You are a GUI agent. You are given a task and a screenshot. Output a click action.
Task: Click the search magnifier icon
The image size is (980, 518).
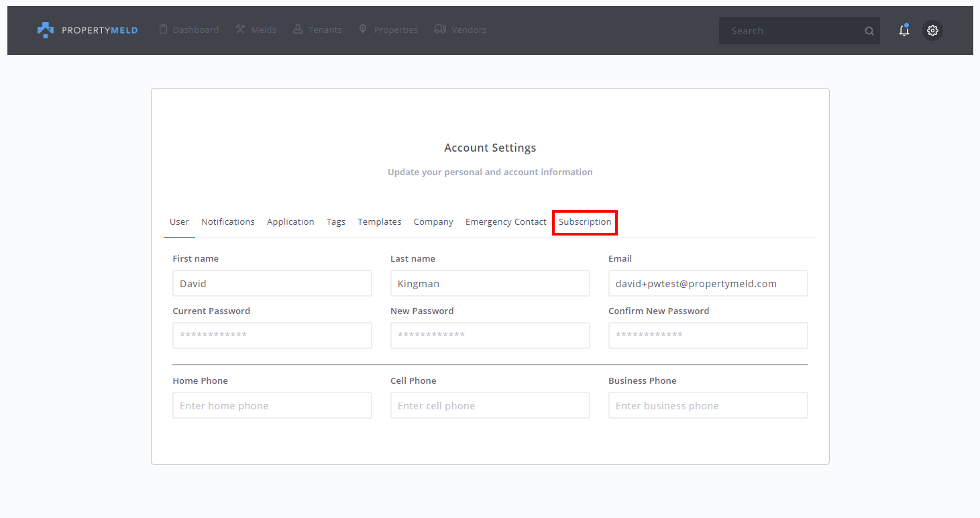pos(869,31)
